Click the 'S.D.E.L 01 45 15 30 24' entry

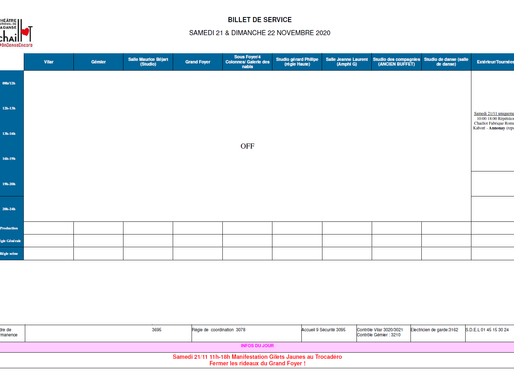click(487, 330)
